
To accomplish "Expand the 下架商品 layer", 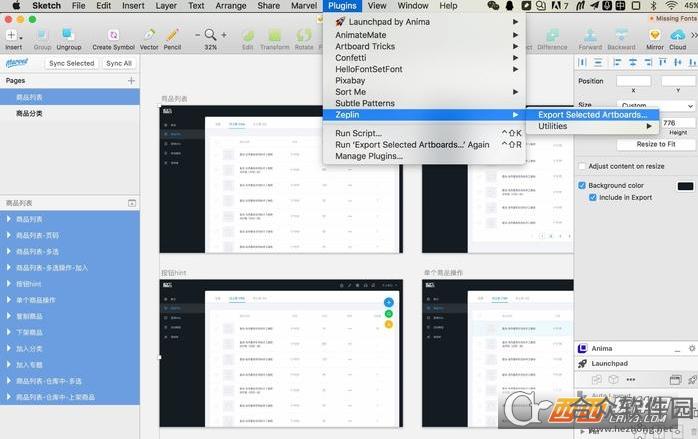I will click(8, 332).
